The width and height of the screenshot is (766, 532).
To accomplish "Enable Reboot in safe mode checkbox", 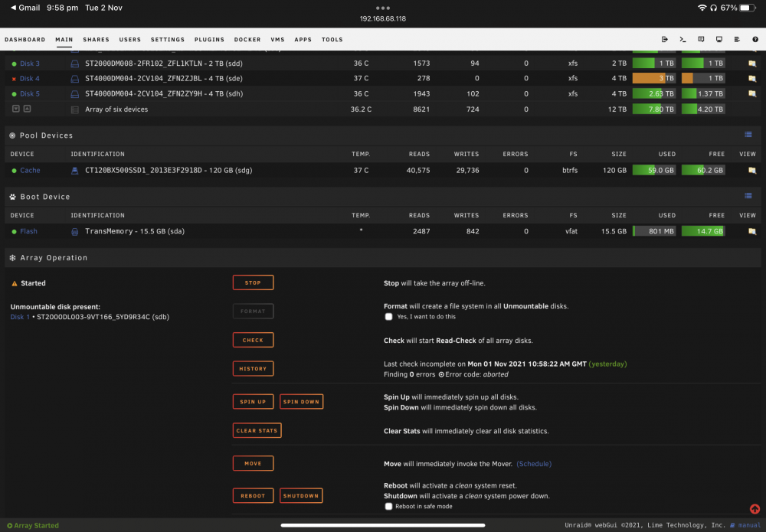I will point(388,506).
